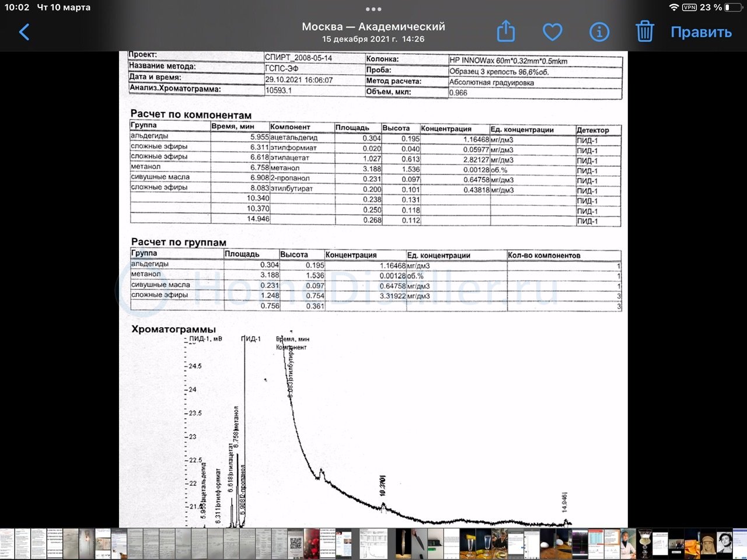Tap the VPN status indicator
Screen dimensions: 747x560
(689, 8)
